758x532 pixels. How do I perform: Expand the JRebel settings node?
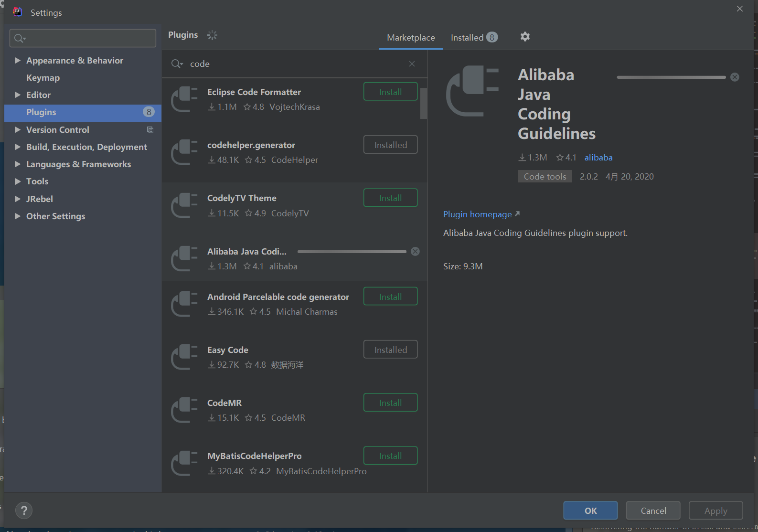point(18,199)
